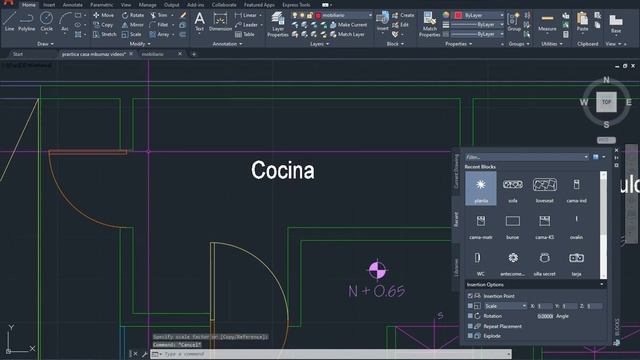Select the sofa block thumbnail
640x360 pixels.
(x=513, y=188)
